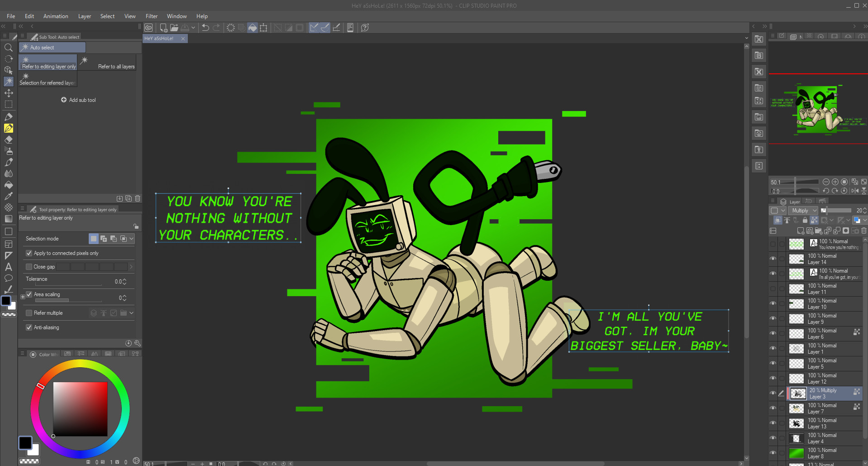Select the Airbrush tool
Screen dimensions: 868x466
coord(8,151)
